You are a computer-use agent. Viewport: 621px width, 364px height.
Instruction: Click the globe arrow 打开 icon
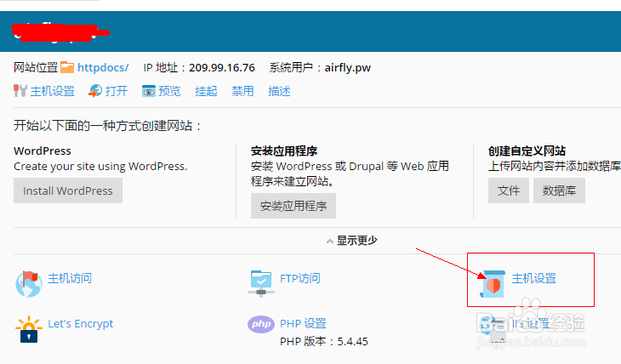click(x=95, y=91)
